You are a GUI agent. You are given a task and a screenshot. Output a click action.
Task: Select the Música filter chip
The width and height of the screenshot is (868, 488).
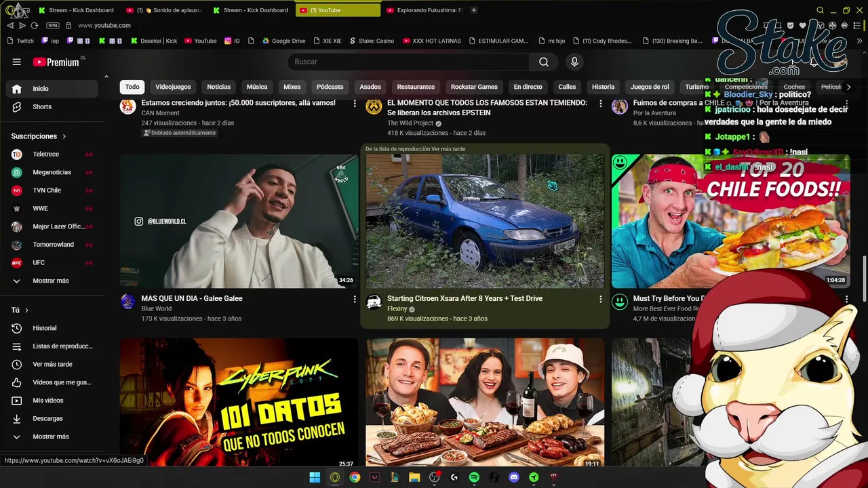coord(257,87)
